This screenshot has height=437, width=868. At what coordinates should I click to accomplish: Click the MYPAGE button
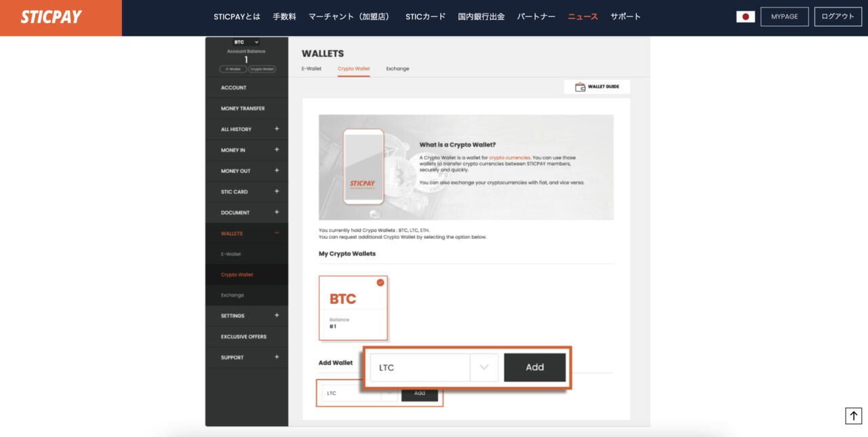click(785, 16)
